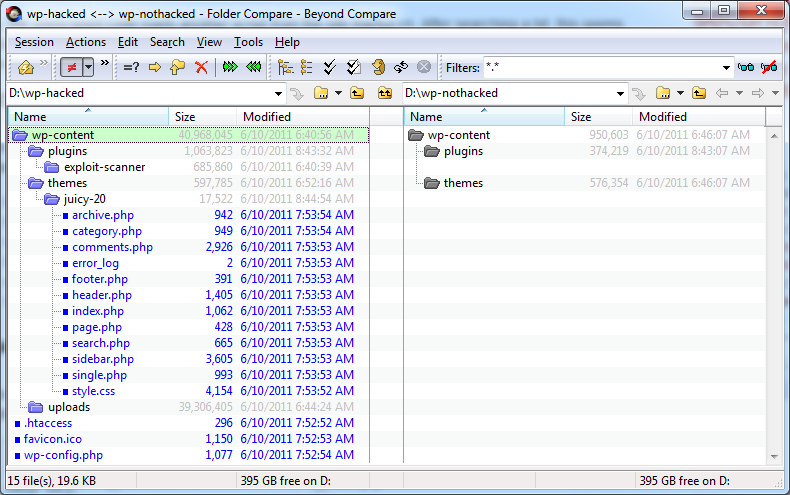Screen dimensions: 790x495
Task: Select the favicon.ico file
Action: coord(52,439)
